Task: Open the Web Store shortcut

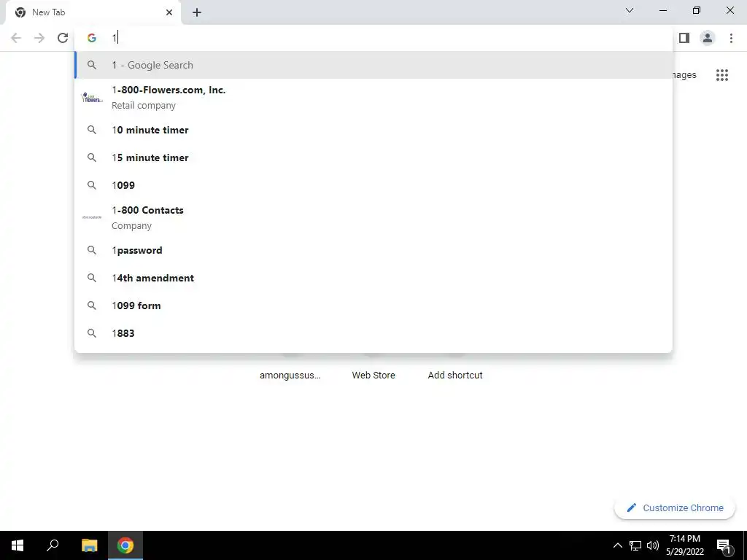Action: (373, 376)
